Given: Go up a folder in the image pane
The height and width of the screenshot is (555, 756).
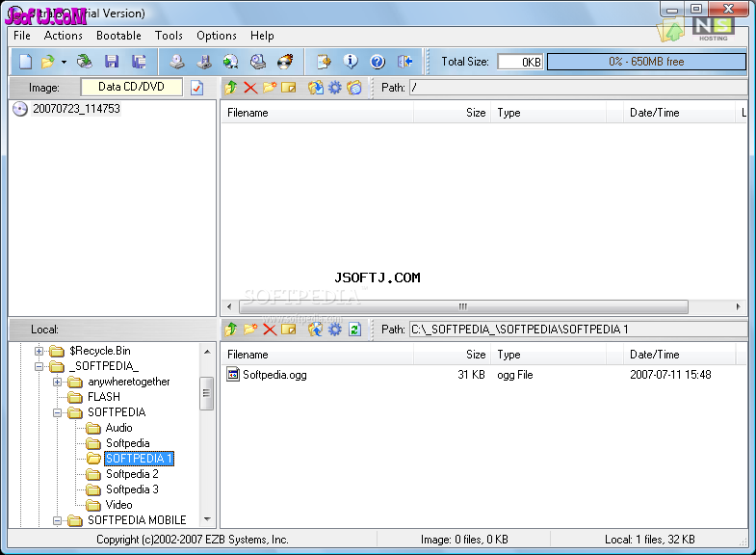Looking at the screenshot, I should coord(231,88).
